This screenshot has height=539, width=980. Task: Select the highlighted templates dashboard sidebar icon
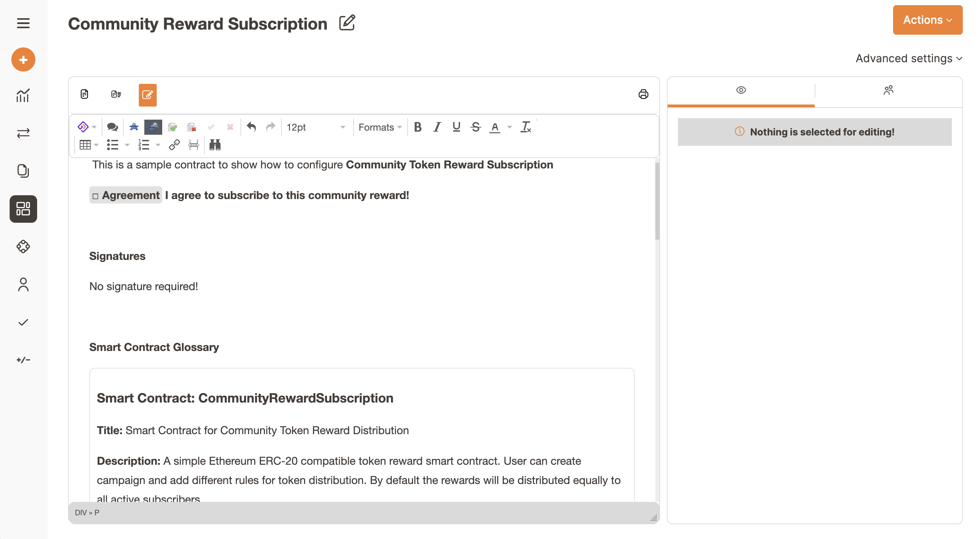tap(23, 209)
